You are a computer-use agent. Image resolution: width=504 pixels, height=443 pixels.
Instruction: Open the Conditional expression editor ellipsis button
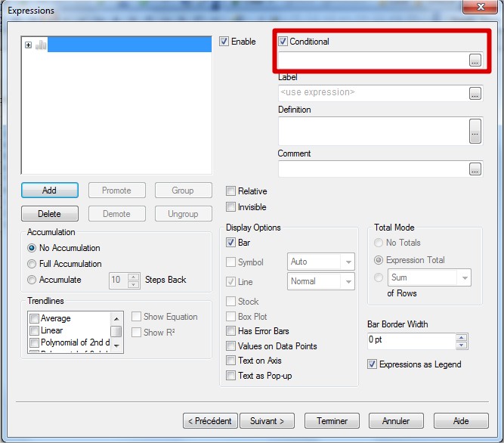(475, 60)
